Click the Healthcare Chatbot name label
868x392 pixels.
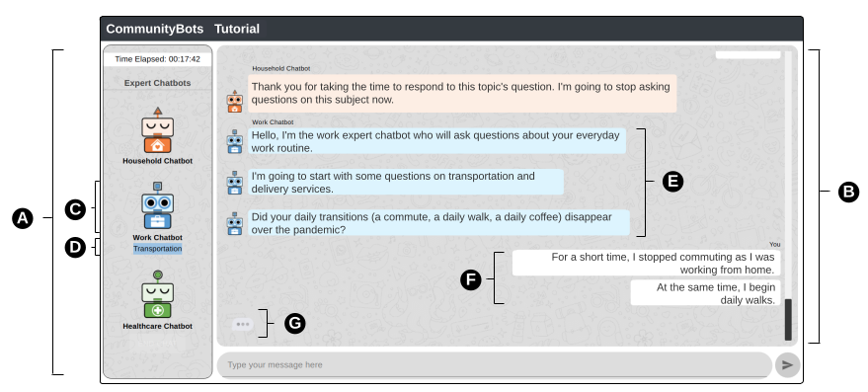[158, 327]
